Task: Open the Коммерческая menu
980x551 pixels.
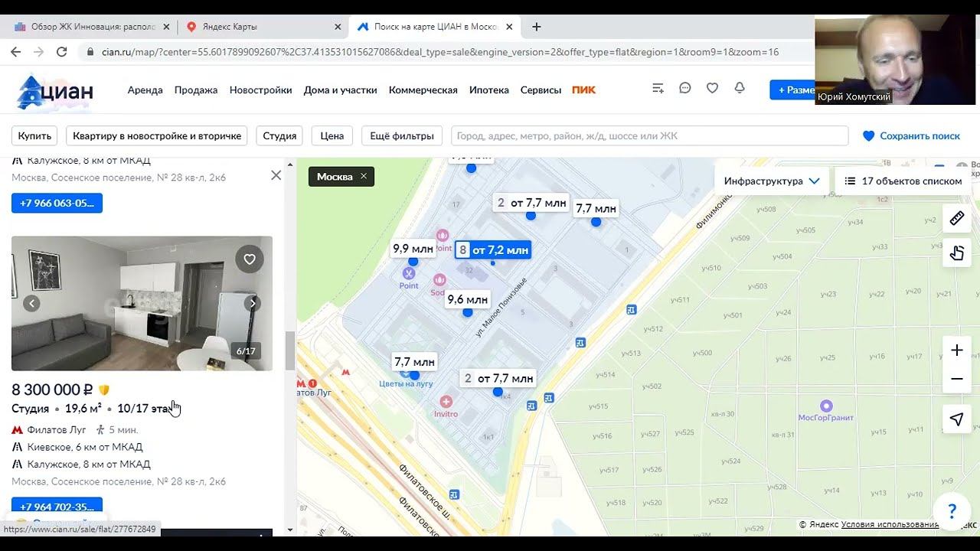Action: [x=423, y=90]
